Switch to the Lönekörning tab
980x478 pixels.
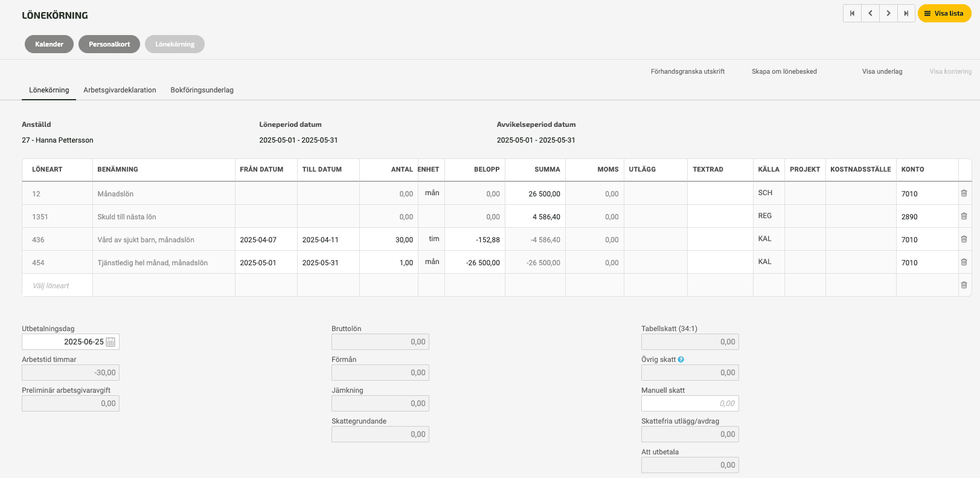click(x=49, y=90)
